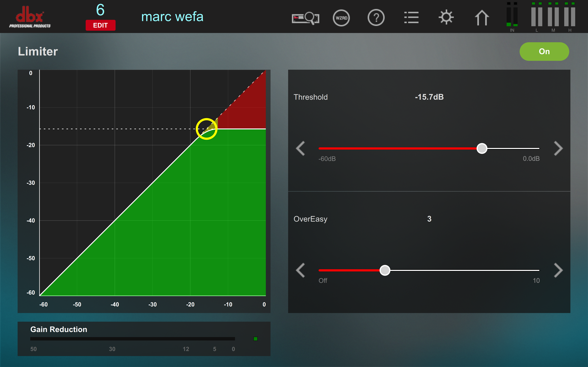Launch the WZRD setup wizard
The height and width of the screenshot is (367, 588).
(x=341, y=18)
